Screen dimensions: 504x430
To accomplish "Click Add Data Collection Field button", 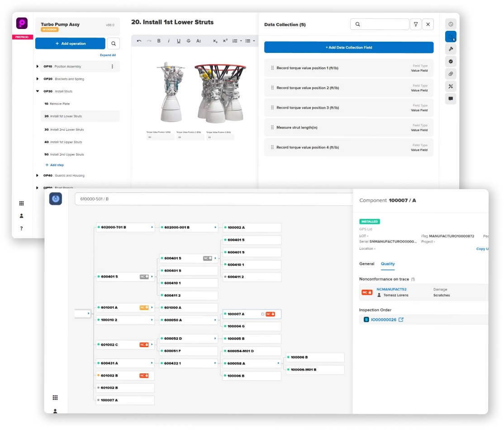I will (348, 48).
